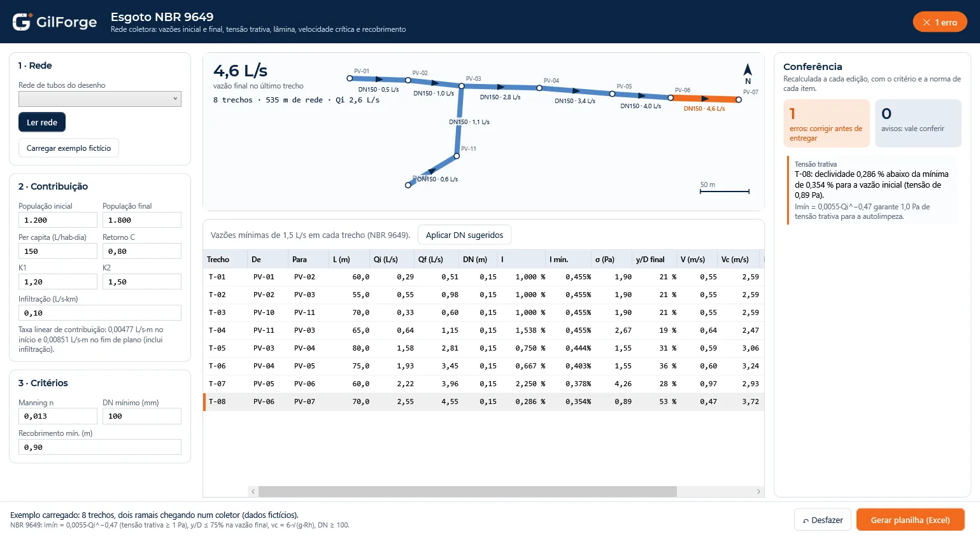Click the Per capita input field
Screen dimensions: 980x537
[x=58, y=251]
